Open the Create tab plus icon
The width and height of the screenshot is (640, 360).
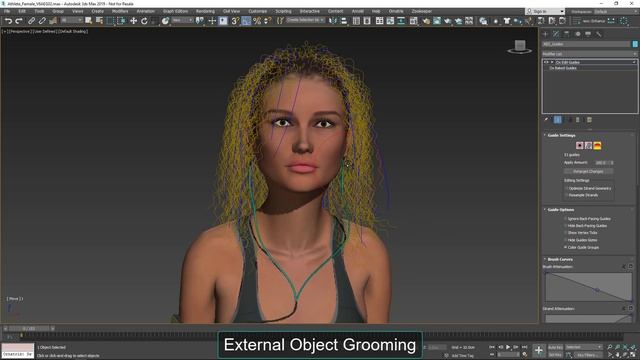545,34
